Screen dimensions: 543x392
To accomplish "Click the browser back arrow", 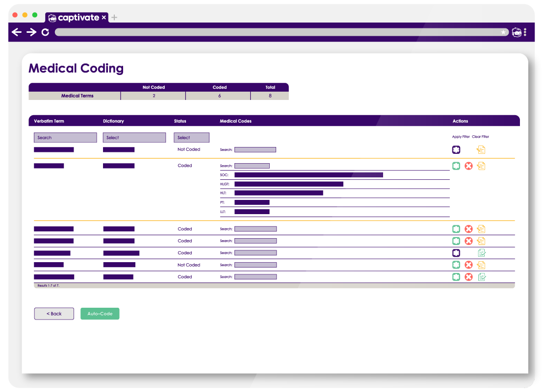I will coord(17,32).
